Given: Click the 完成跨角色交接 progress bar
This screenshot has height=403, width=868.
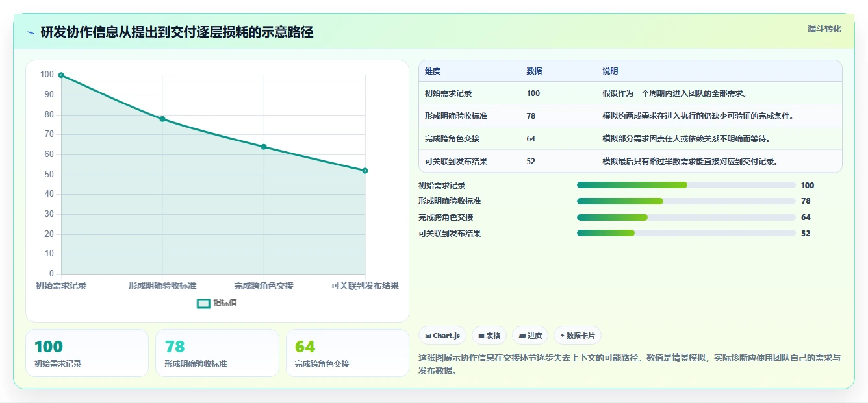Looking at the screenshot, I should point(686,217).
